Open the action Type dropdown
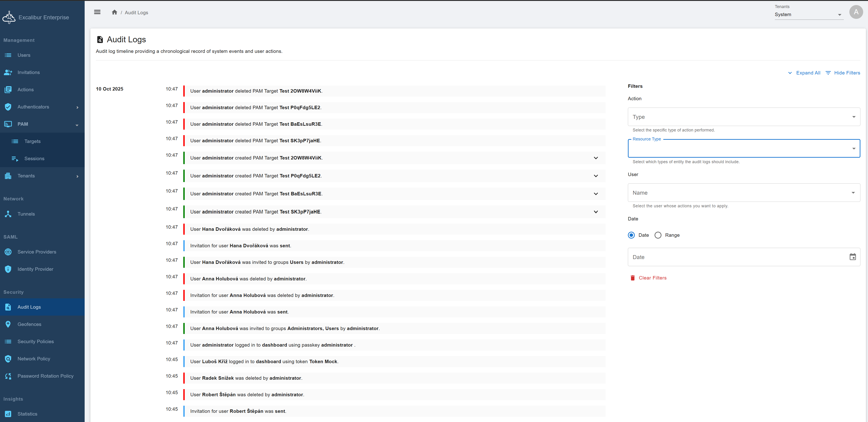The width and height of the screenshot is (868, 422). click(744, 117)
